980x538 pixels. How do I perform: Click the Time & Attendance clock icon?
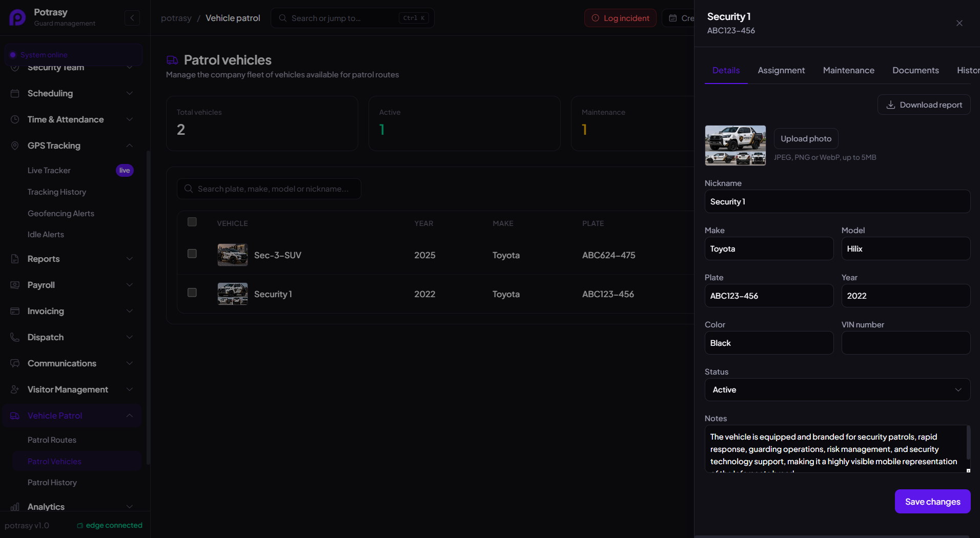click(15, 119)
